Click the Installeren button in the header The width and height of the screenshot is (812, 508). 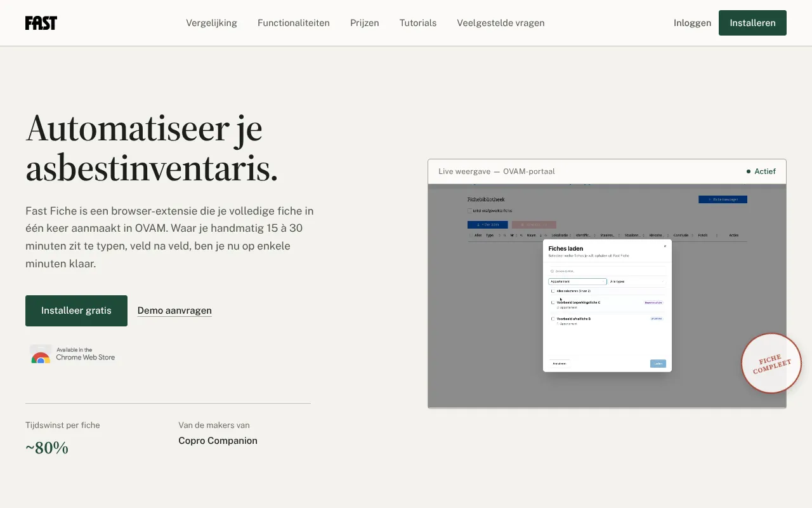(x=752, y=23)
